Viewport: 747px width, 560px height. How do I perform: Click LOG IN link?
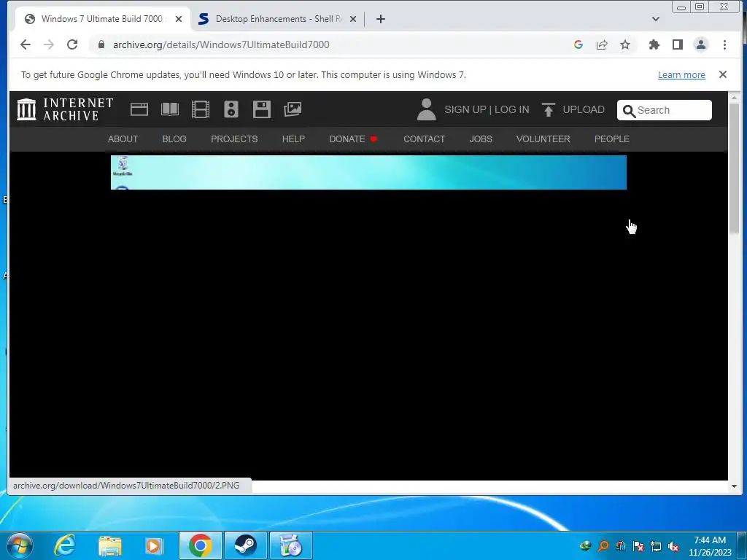511,109
